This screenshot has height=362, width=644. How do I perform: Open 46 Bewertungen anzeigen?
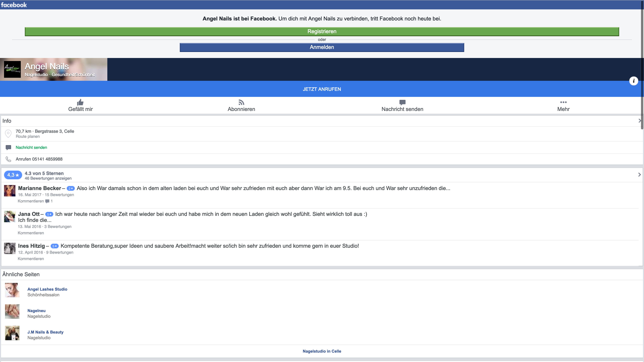coord(48,178)
